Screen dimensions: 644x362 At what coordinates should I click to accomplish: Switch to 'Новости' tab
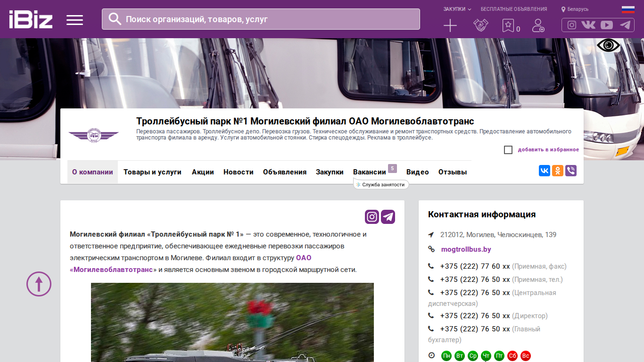point(239,172)
